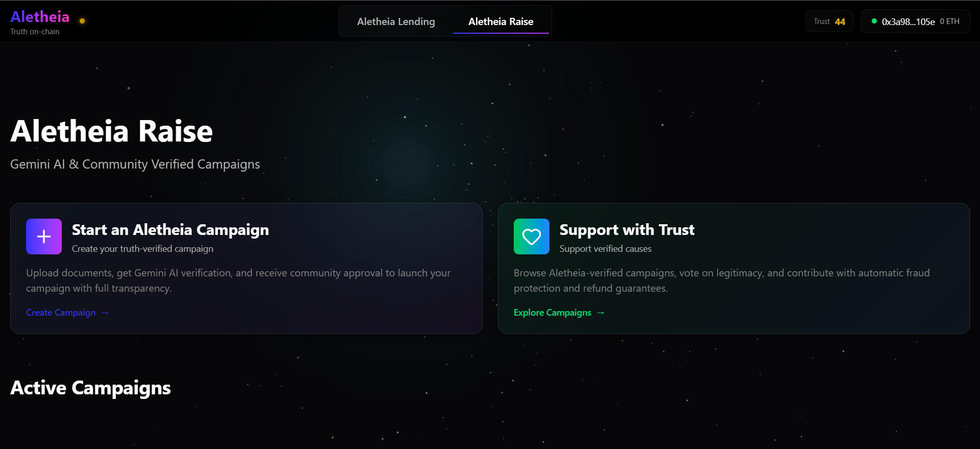
Task: Click the wallet address 0x3a98...105e
Action: (x=908, y=22)
